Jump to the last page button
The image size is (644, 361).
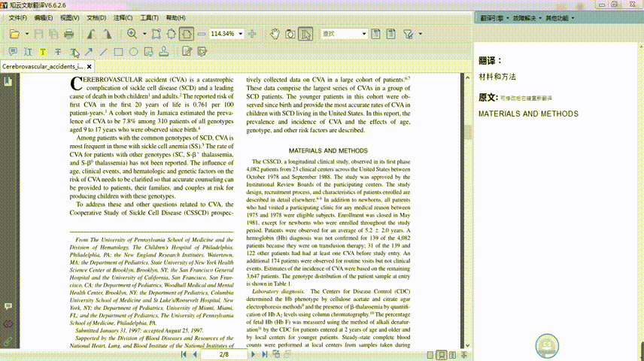click(265, 354)
